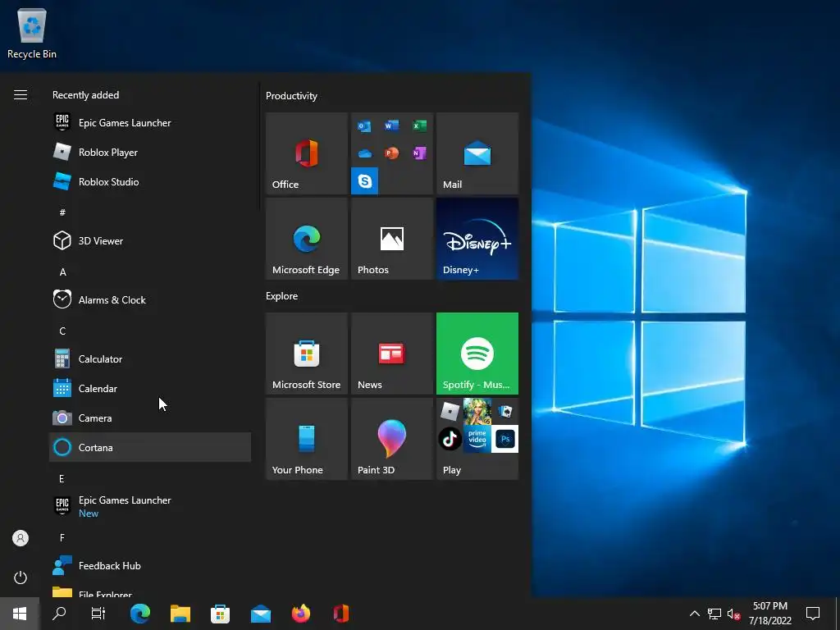This screenshot has width=840, height=630.
Task: Open the Spotify tile
Action: tap(477, 354)
